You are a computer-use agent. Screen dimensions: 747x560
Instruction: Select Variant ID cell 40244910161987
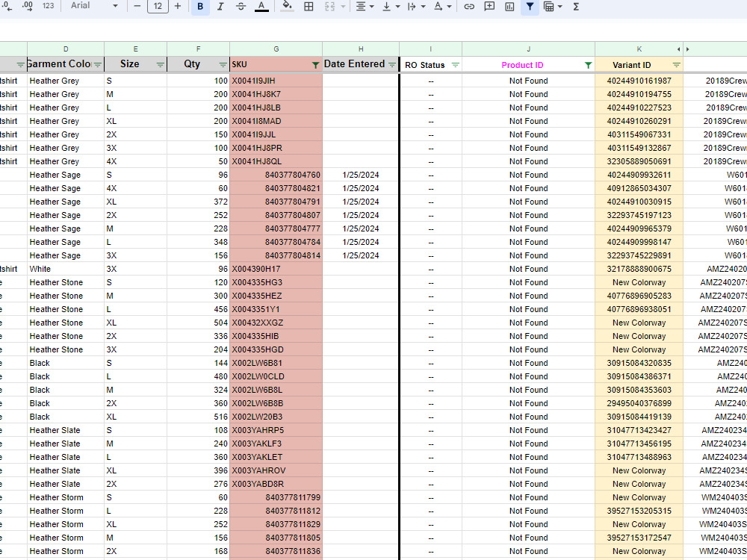639,81
